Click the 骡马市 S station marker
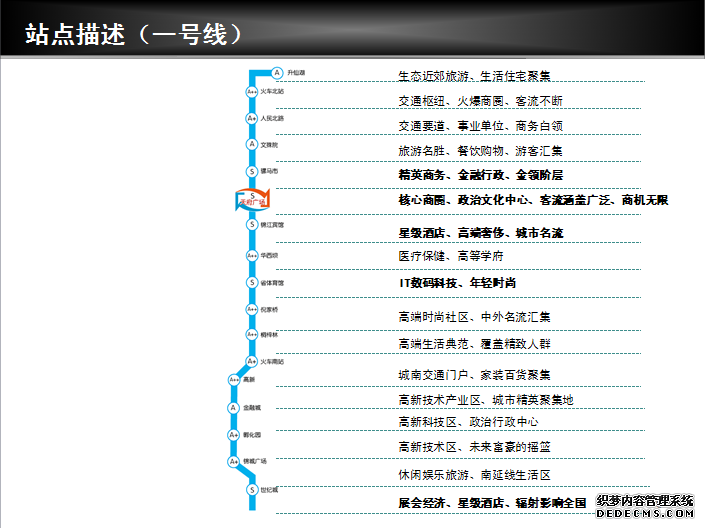 click(x=252, y=171)
